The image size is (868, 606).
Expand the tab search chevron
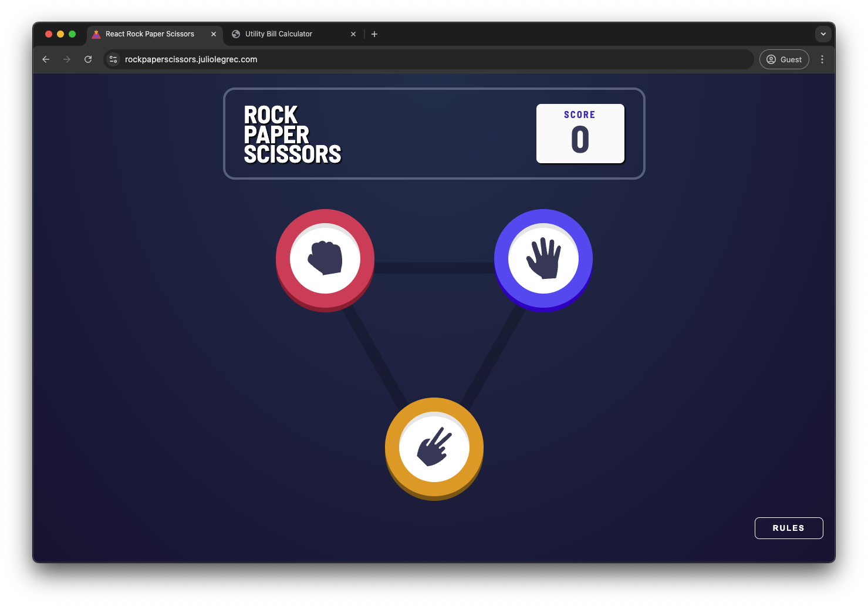coord(823,34)
